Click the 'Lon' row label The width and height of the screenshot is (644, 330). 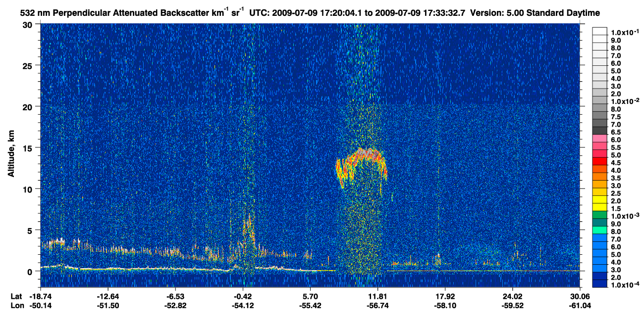pos(17,305)
